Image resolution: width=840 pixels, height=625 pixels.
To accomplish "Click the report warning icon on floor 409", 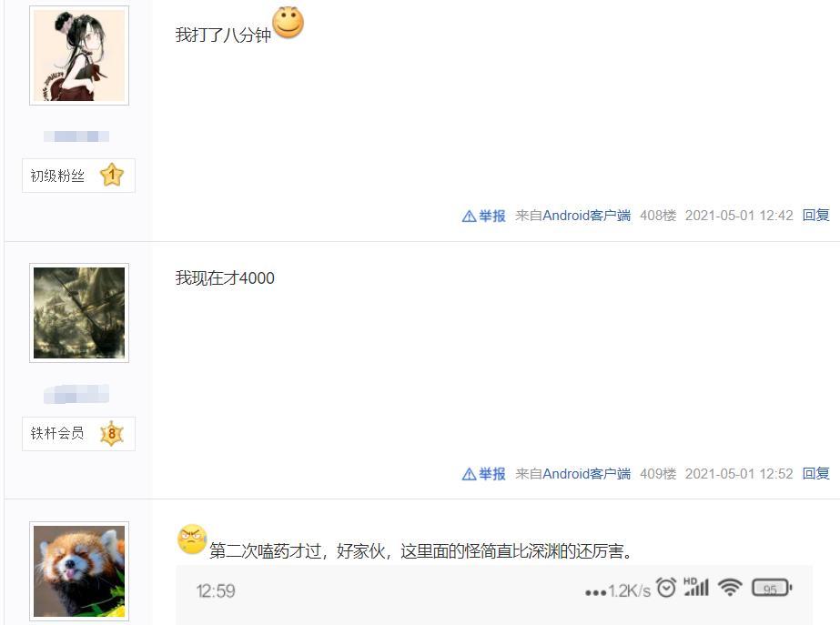I will [x=469, y=474].
